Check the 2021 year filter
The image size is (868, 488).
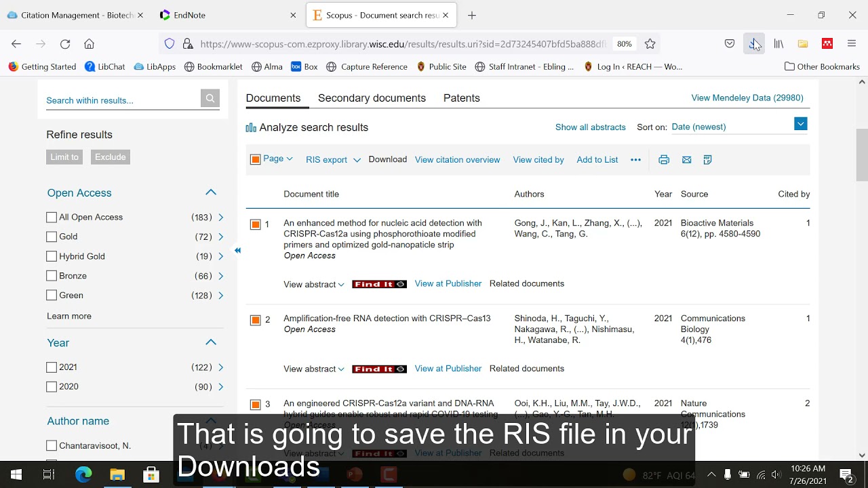pyautogui.click(x=52, y=367)
